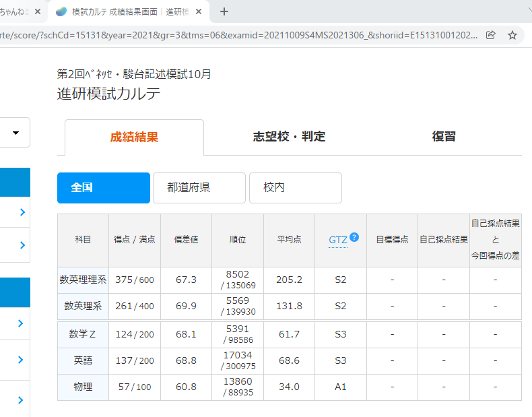532x417 pixels.
Task: Click the 得点 / 満点 column header
Action: (x=135, y=240)
